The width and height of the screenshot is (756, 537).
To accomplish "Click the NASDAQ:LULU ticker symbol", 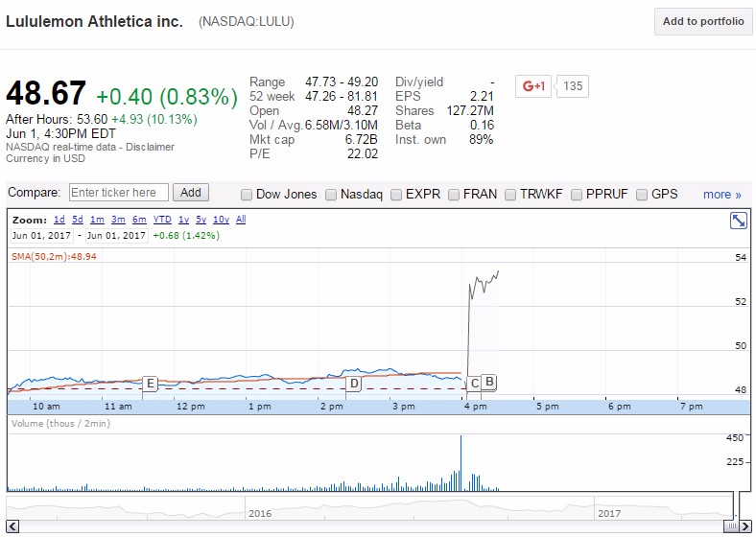I will pos(247,22).
